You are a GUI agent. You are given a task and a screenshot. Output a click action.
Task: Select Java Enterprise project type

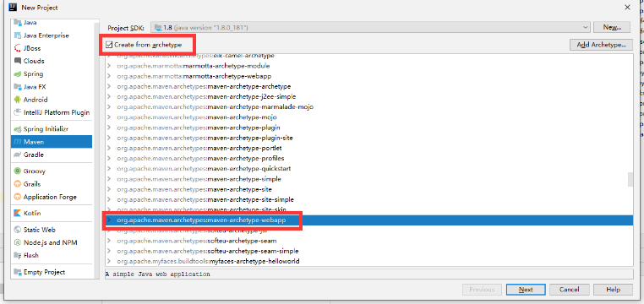click(52, 35)
